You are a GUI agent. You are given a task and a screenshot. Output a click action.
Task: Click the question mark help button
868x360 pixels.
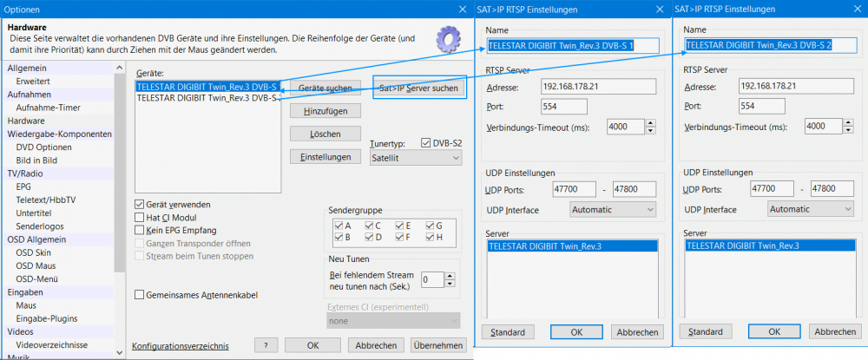pos(266,345)
